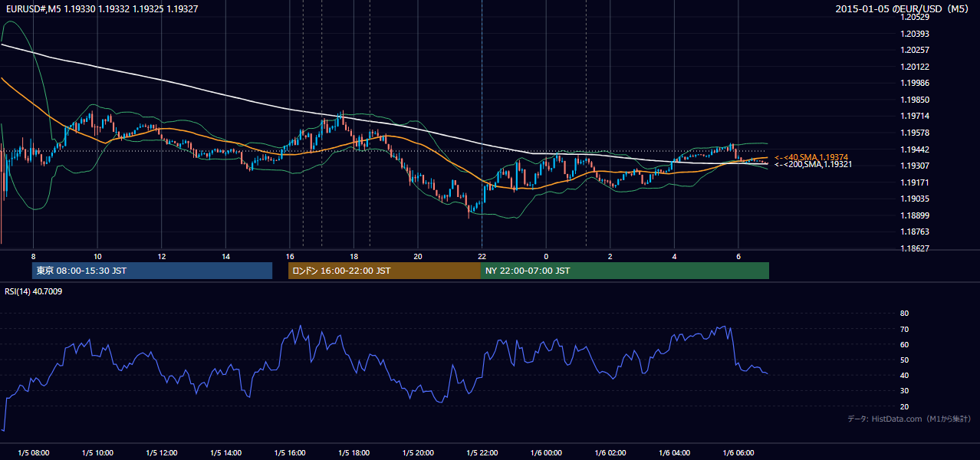Click RSI scale value 40
Screen dimensions: 980x460
click(904, 375)
